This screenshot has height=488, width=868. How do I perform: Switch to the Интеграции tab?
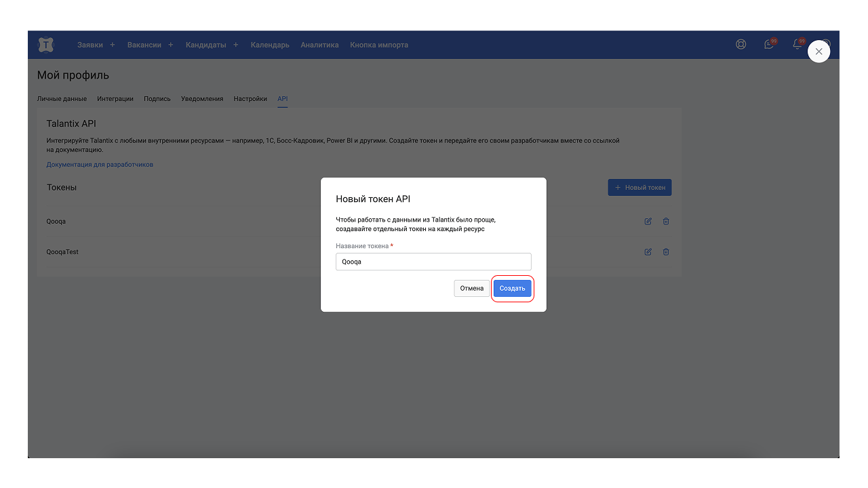tap(115, 99)
